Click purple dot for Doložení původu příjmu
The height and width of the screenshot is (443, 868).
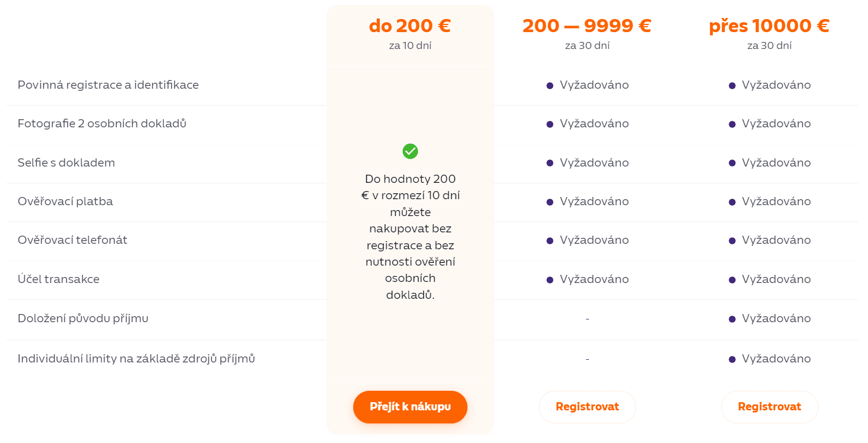click(x=732, y=319)
